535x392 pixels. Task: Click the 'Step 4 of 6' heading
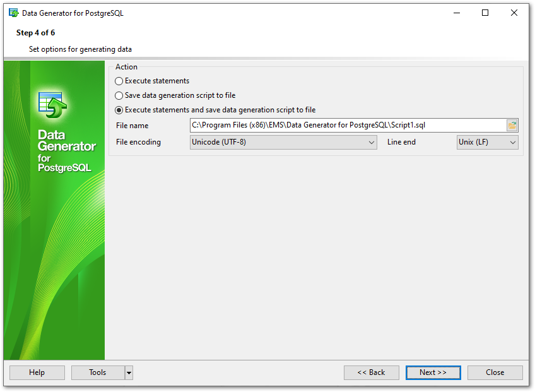click(35, 33)
